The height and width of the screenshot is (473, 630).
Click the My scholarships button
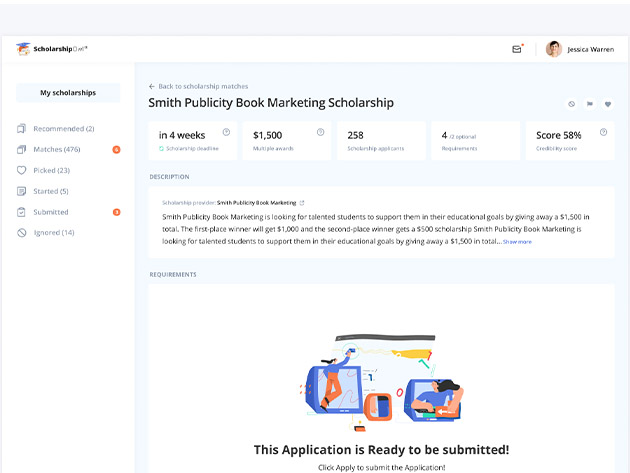[68, 93]
